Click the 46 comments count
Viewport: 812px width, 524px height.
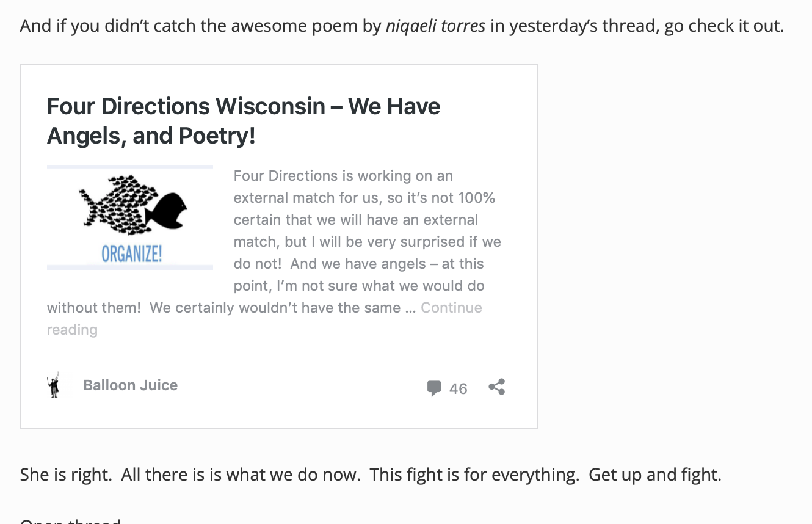pos(458,389)
